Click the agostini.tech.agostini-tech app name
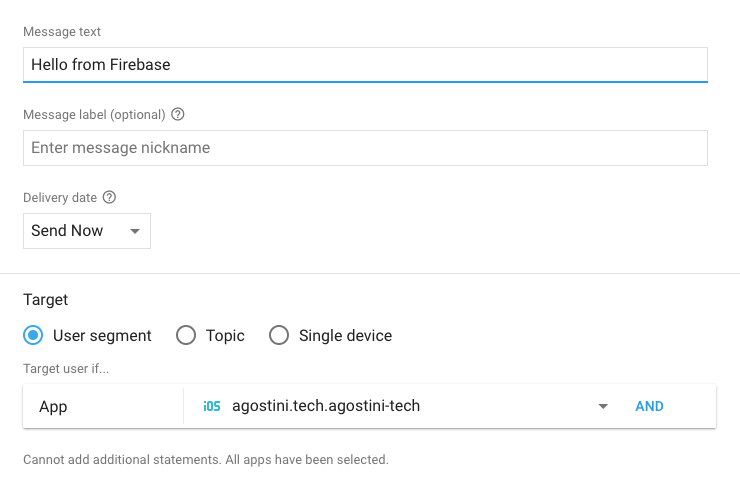The height and width of the screenshot is (483, 740). pyautogui.click(x=326, y=406)
